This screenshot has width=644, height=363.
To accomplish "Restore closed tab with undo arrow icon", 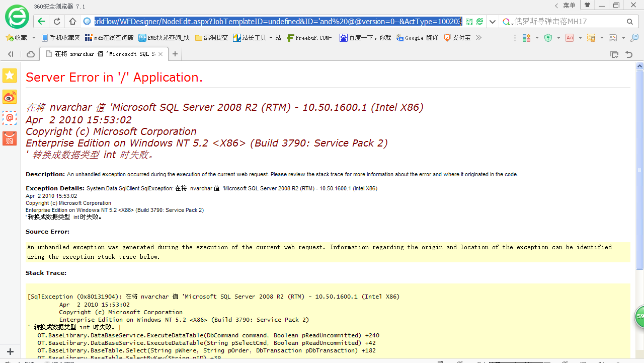I will [629, 54].
